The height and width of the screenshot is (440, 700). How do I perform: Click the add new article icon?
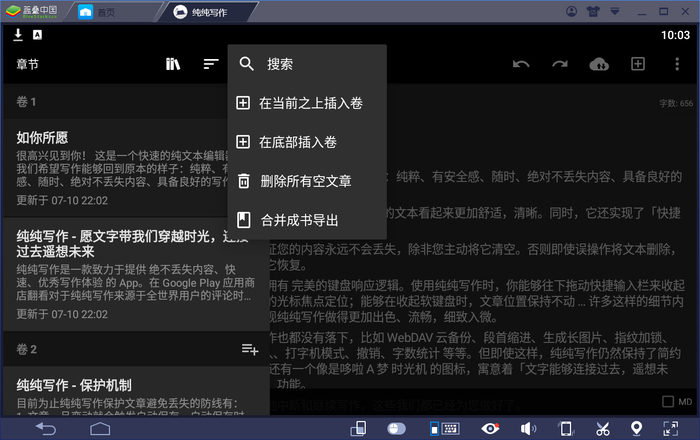coord(638,64)
